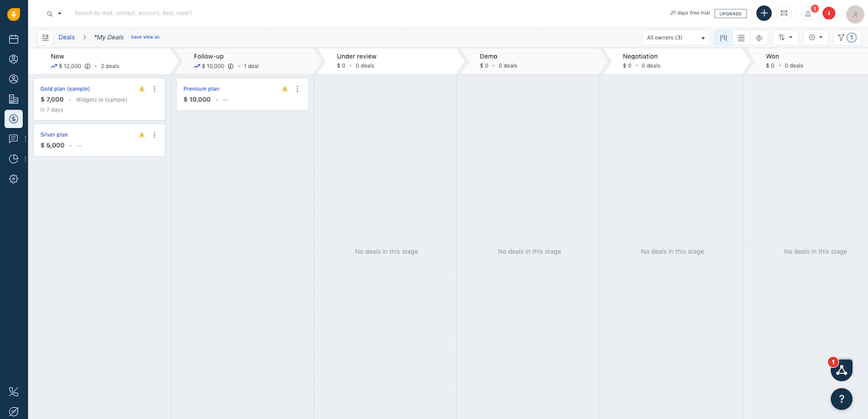Screen dimensions: 868x419
Task: Expand the dots submenu beside reports icon
Action: 25,158
